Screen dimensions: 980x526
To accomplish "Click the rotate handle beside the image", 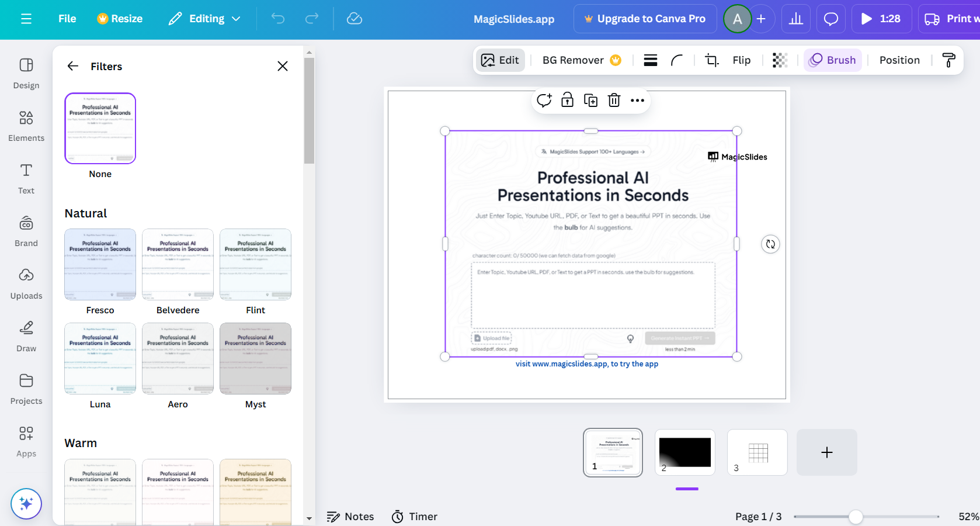I will 771,244.
